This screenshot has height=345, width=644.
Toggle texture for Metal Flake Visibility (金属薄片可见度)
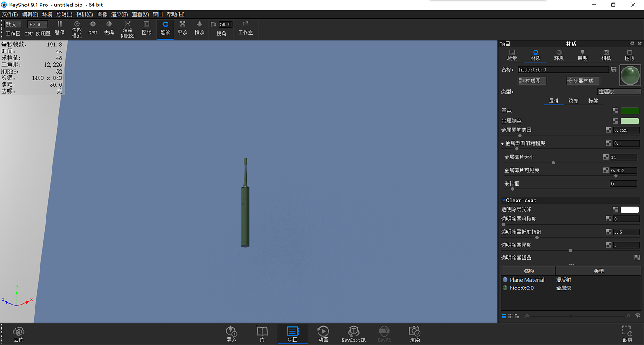[606, 170]
